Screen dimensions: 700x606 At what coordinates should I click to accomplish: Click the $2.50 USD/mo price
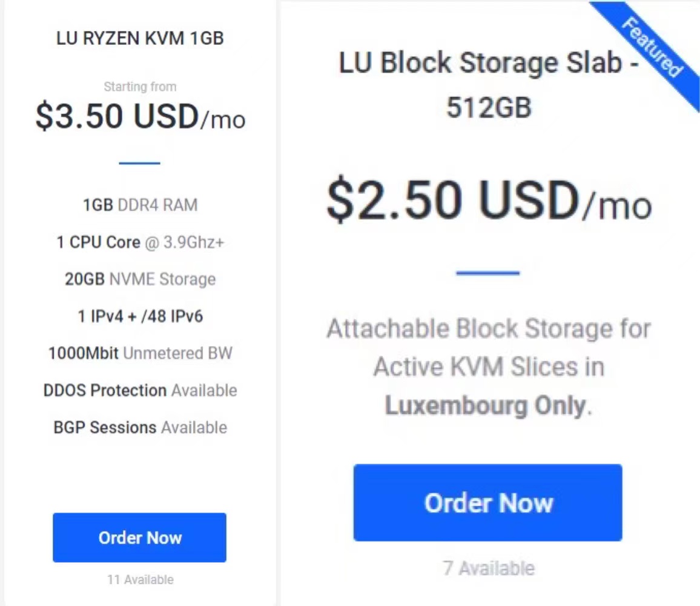[x=489, y=200]
